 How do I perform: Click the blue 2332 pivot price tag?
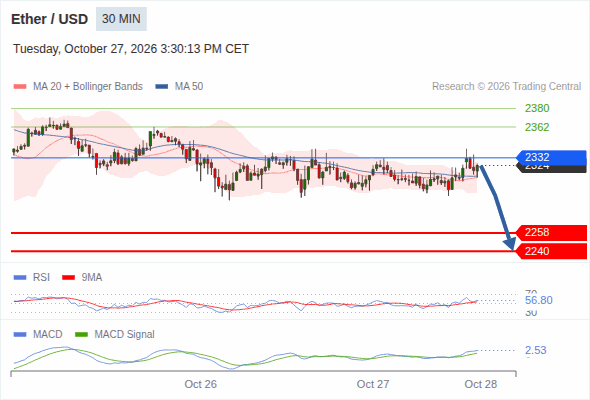551,157
